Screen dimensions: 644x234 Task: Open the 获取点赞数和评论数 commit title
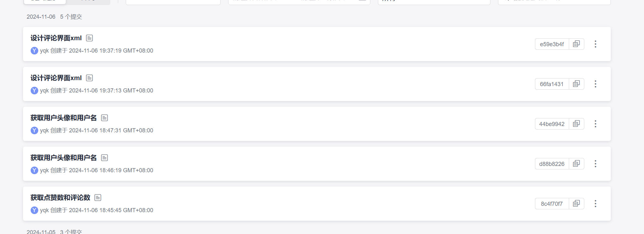coord(60,198)
